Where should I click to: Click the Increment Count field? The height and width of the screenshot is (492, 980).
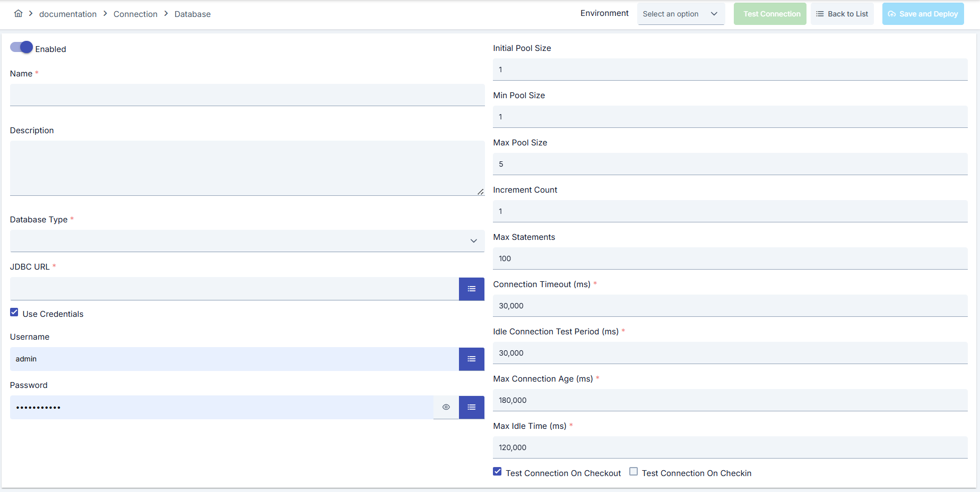point(730,211)
